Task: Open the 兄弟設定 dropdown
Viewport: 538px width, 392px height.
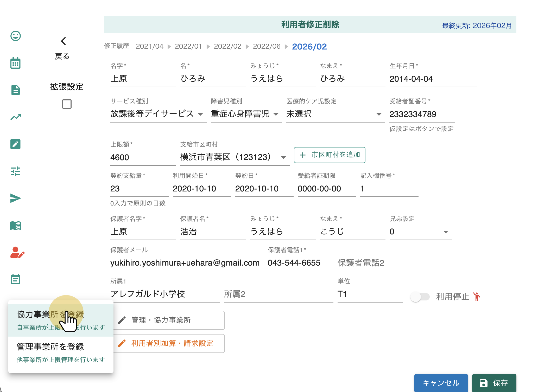Action: tap(420, 232)
